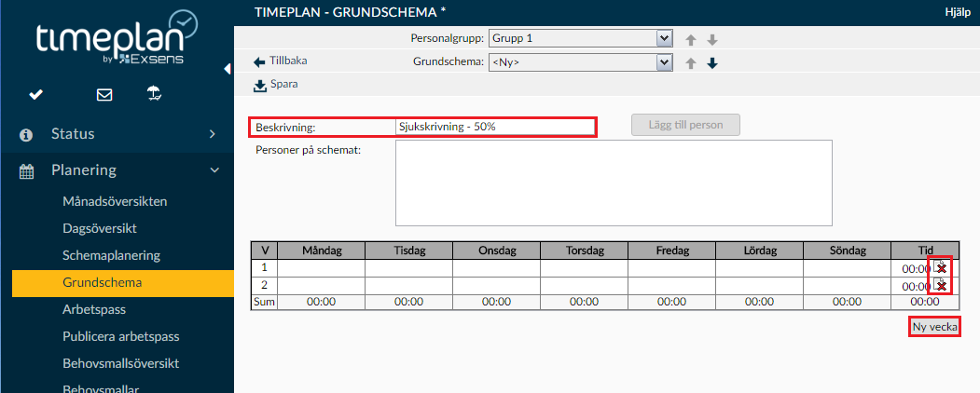The image size is (980, 393).
Task: Click the week 2 Fredag schedule cell
Action: tap(672, 286)
